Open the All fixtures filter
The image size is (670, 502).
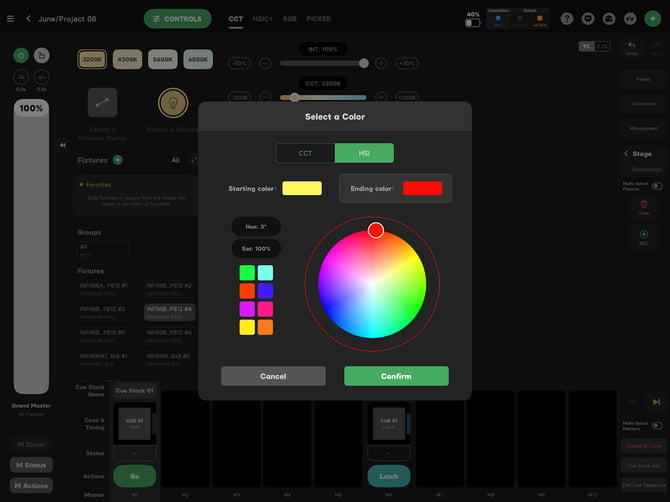[x=176, y=160]
